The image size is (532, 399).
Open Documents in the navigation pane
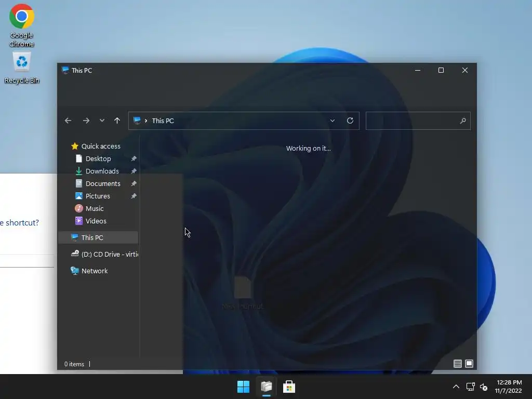pyautogui.click(x=103, y=183)
